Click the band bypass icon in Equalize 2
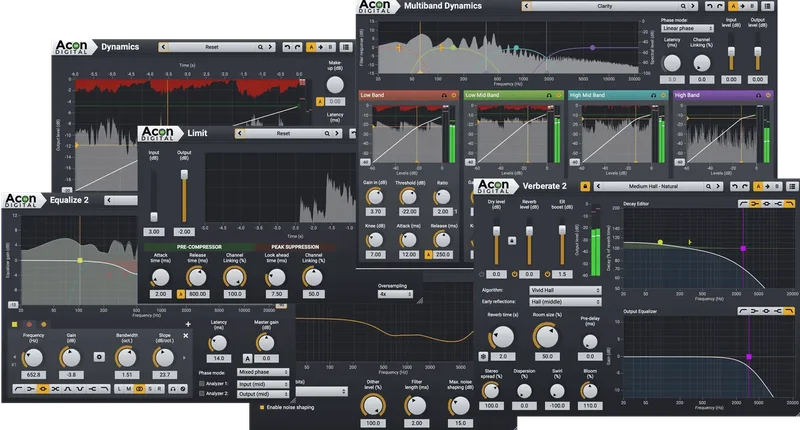This screenshot has height=430, width=800. point(183,389)
